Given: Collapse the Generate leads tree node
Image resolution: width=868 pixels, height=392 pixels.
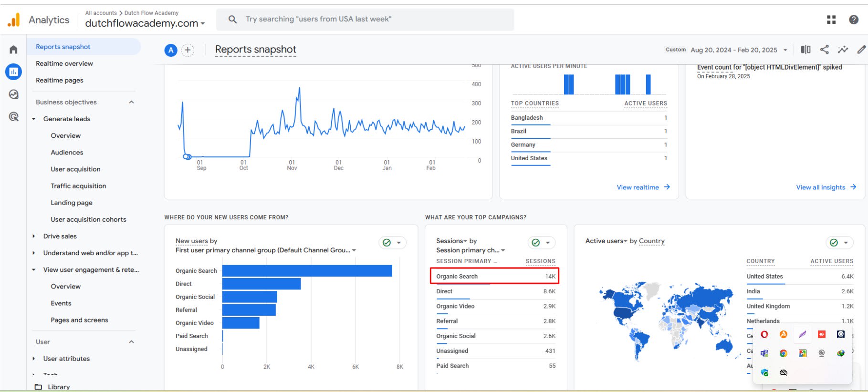Looking at the screenshot, I should pyautogui.click(x=34, y=119).
